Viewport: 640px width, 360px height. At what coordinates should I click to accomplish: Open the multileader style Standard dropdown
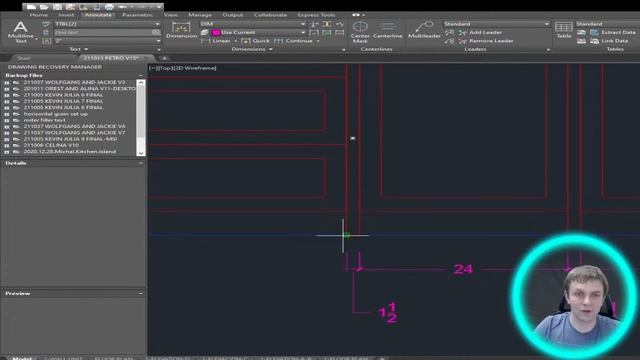(x=547, y=24)
